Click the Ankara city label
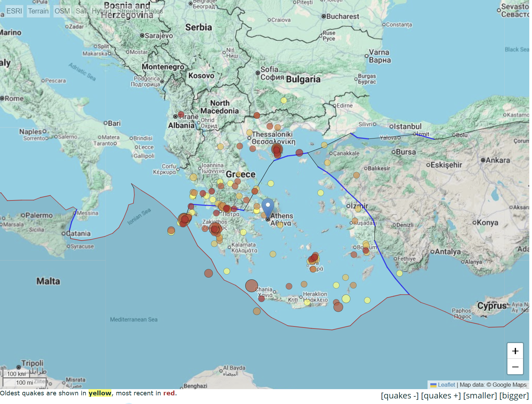This screenshot has width=532, height=404. coord(497,160)
